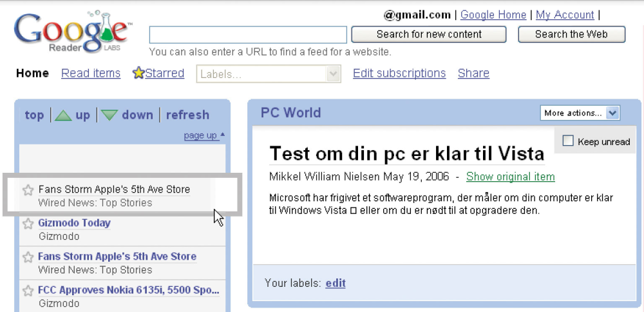Open the Share link
This screenshot has width=644, height=312.
pyautogui.click(x=473, y=73)
